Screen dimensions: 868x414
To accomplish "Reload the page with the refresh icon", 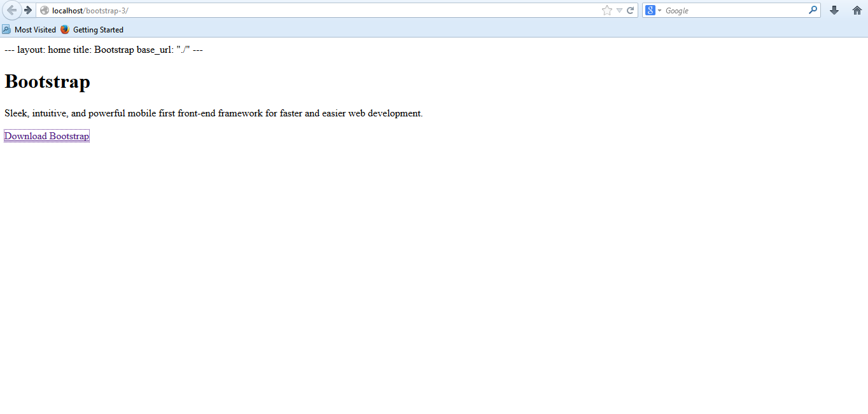I will tap(631, 10).
